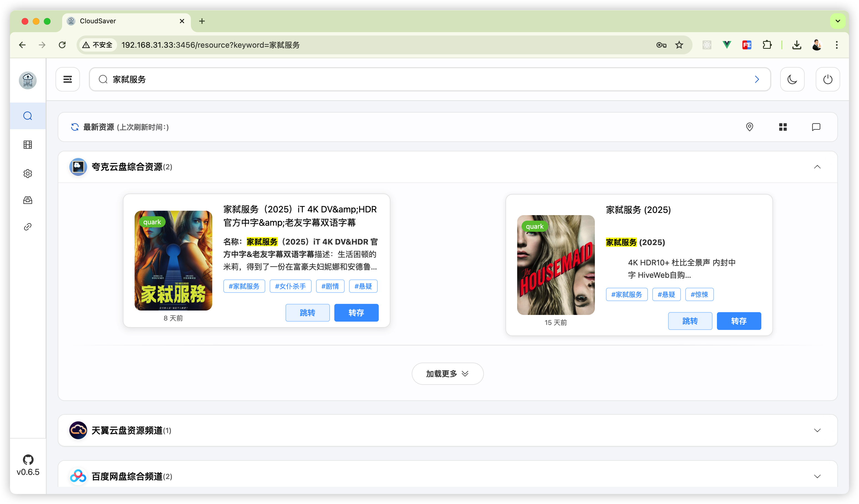Open settings gear in the sidebar
859x504 pixels.
(x=28, y=174)
